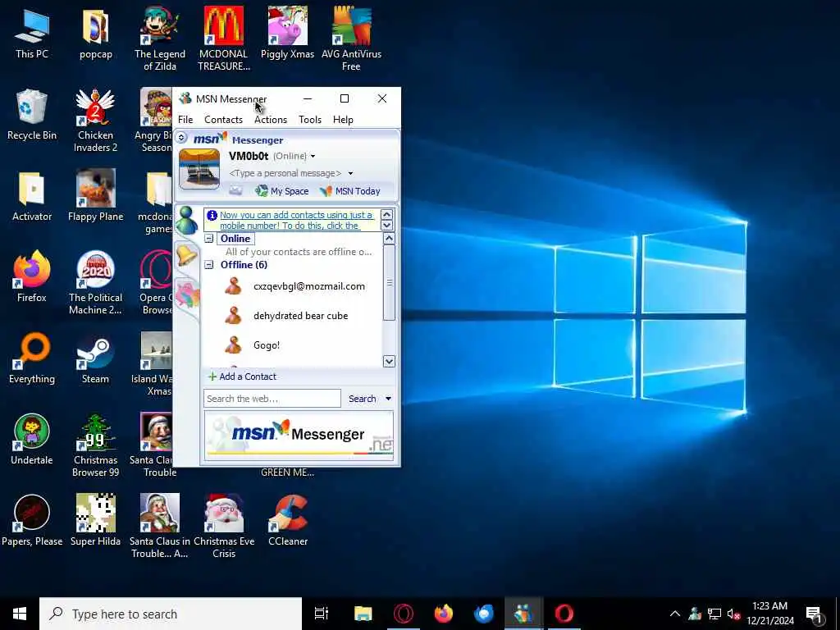The width and height of the screenshot is (840, 630).
Task: Select the Alerts bell tab
Action: [x=187, y=254]
